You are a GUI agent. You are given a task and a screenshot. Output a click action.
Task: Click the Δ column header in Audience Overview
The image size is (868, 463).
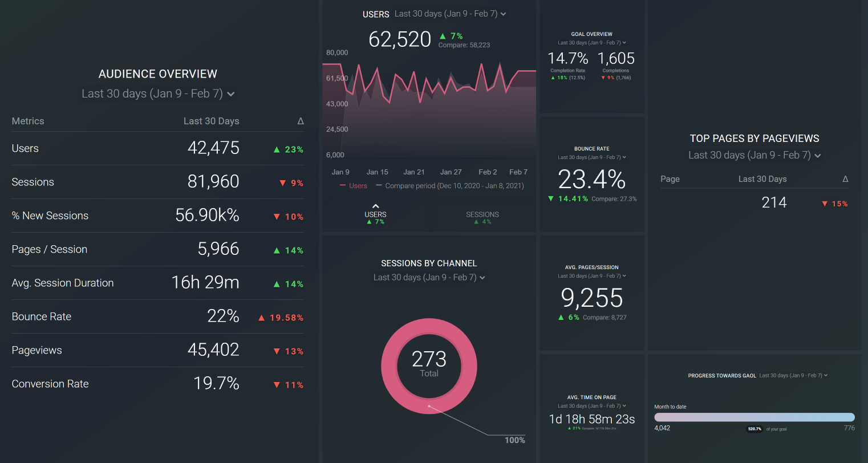pyautogui.click(x=301, y=121)
